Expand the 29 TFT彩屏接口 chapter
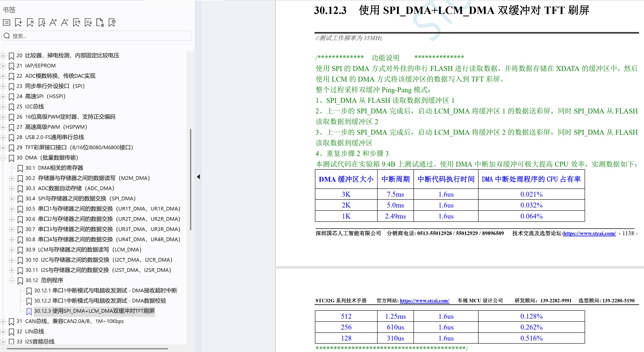 3,148
